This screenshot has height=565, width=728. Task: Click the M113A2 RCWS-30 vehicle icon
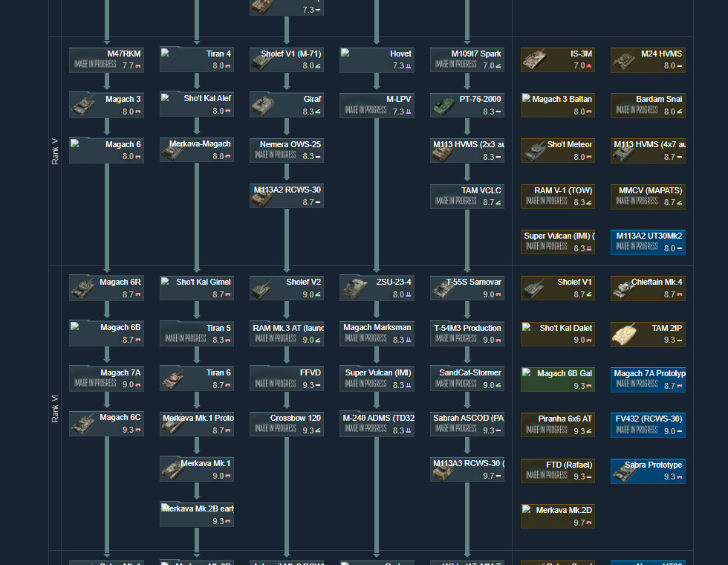coord(261,199)
